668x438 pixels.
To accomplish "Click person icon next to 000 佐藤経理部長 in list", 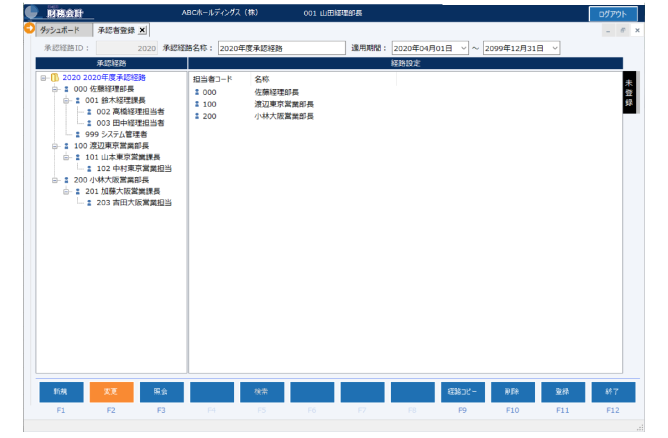I will (x=197, y=92).
